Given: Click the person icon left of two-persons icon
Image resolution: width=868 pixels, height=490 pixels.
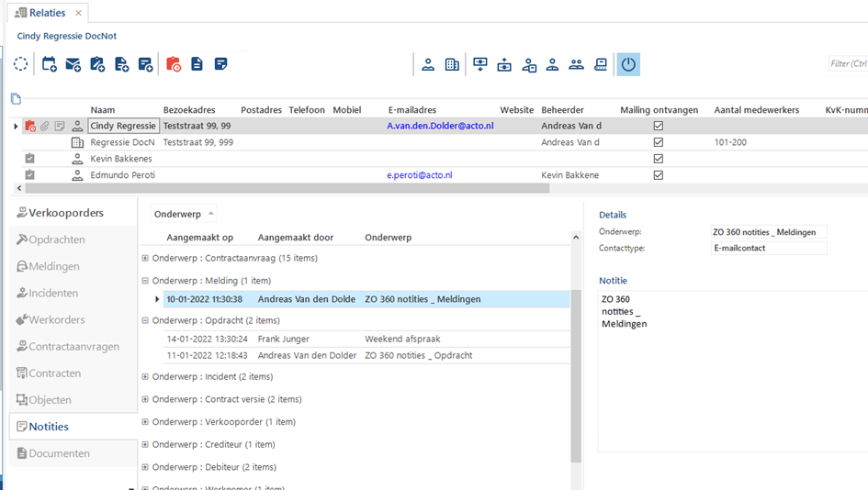Looking at the screenshot, I should click(552, 65).
